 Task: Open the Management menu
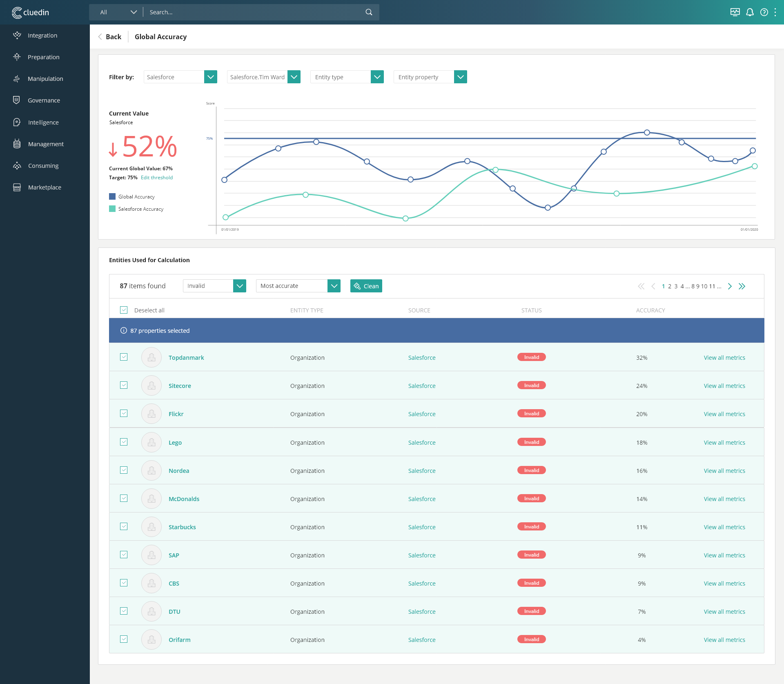[46, 144]
